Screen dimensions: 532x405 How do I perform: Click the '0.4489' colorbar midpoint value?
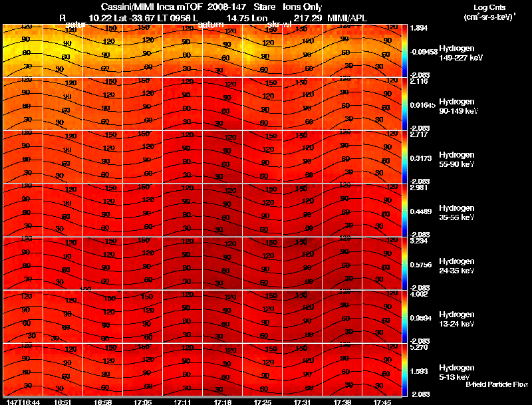click(x=421, y=211)
